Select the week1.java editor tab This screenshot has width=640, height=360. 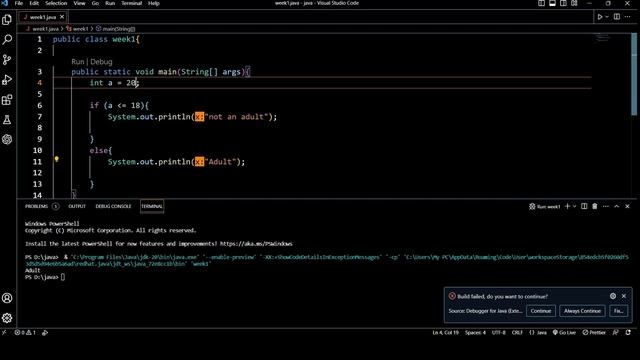click(42, 17)
